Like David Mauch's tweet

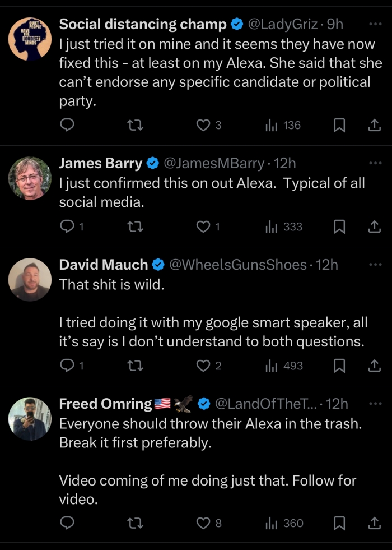[x=203, y=366]
